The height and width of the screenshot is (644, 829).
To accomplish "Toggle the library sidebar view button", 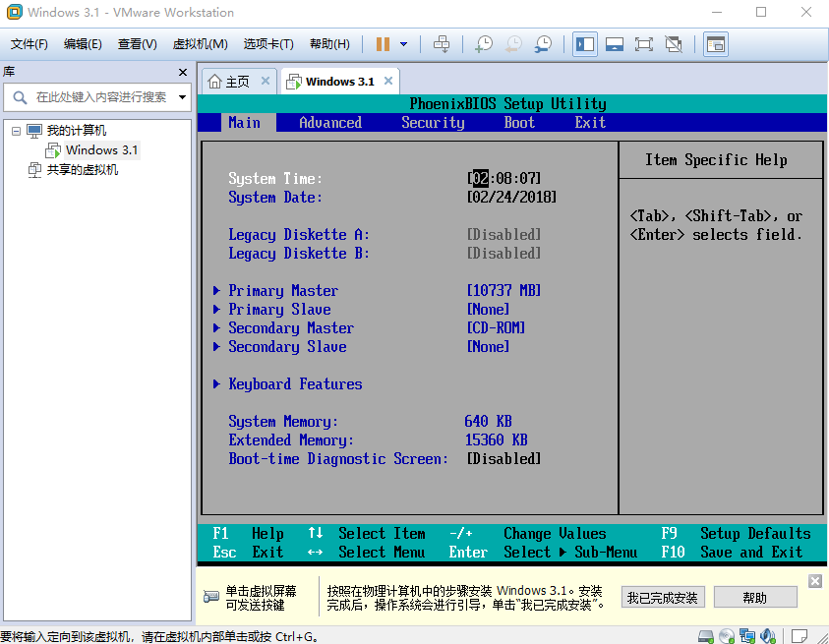I will pos(585,44).
